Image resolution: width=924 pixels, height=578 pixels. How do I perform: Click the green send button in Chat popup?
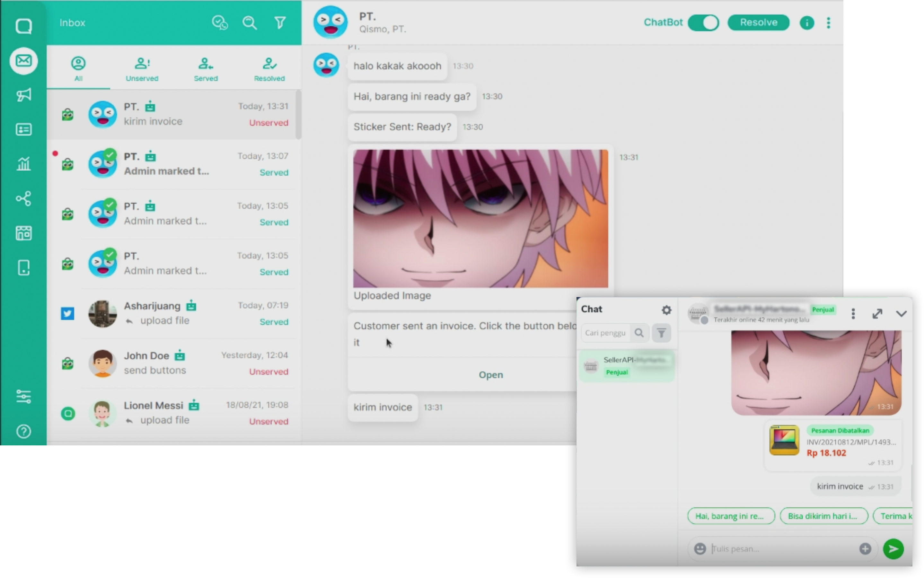(893, 549)
